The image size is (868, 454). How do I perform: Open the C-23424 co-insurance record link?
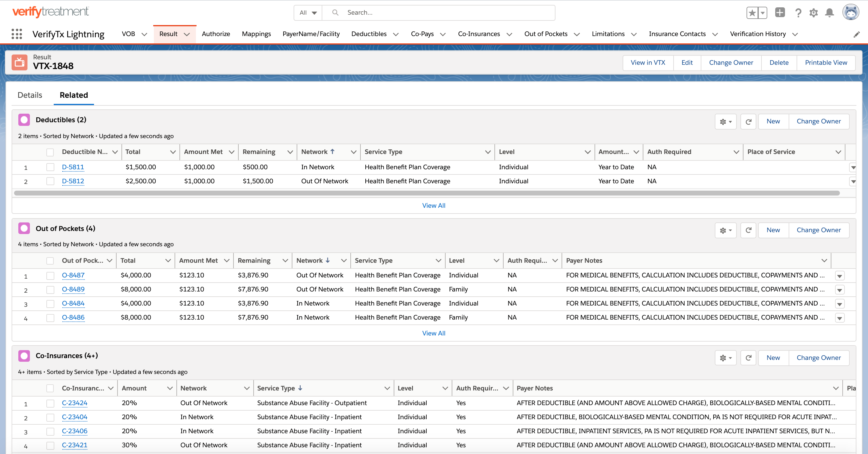(x=74, y=403)
